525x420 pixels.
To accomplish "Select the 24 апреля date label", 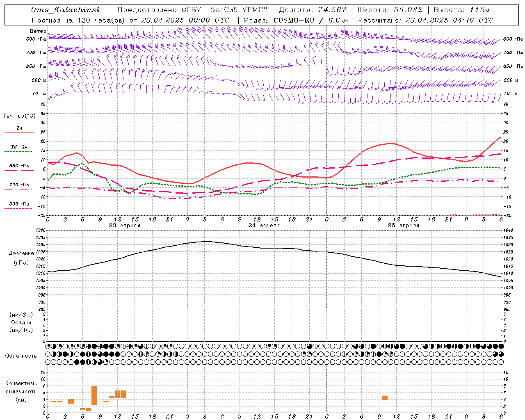I will click(x=264, y=226).
